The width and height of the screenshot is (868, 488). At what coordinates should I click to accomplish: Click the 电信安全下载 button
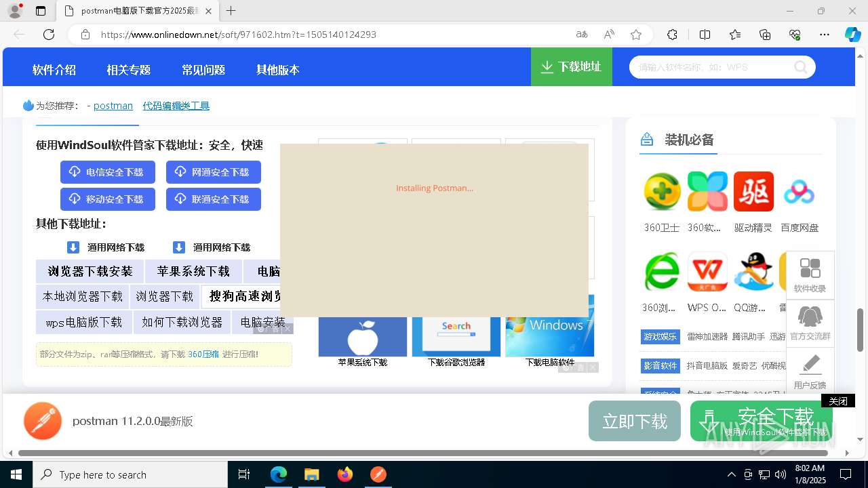(108, 172)
